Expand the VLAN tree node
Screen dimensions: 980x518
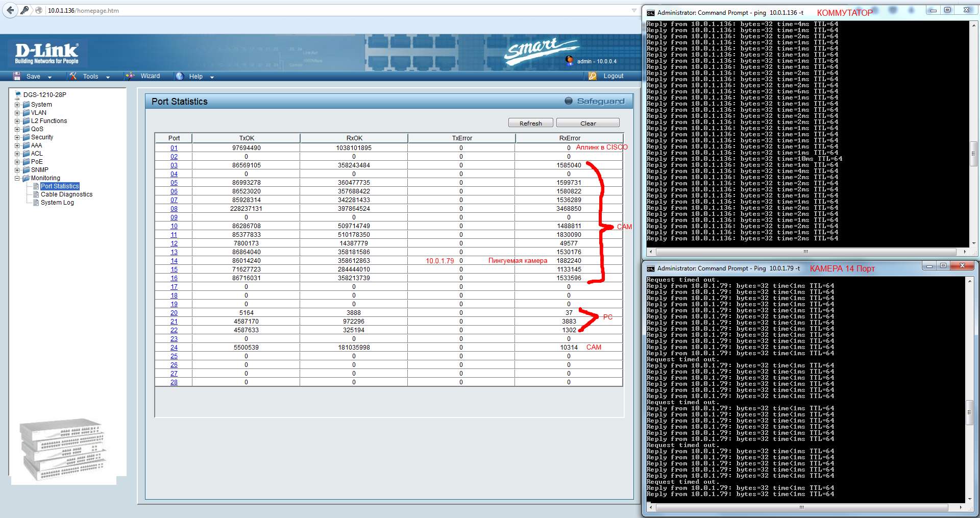[17, 113]
